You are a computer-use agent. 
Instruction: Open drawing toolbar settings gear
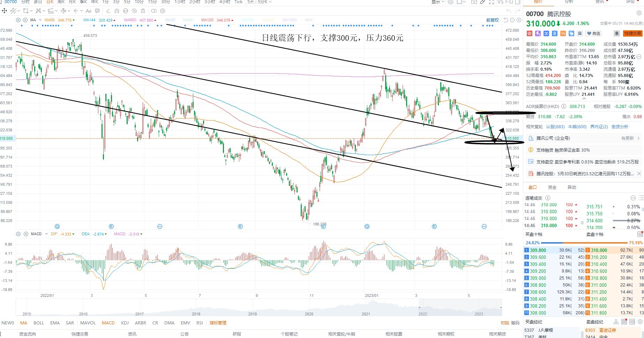pyautogui.click(x=163, y=11)
